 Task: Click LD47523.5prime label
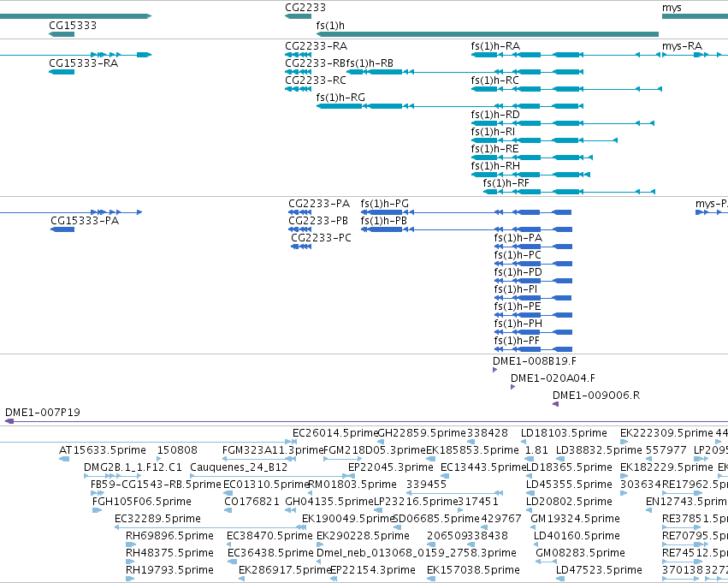click(599, 570)
